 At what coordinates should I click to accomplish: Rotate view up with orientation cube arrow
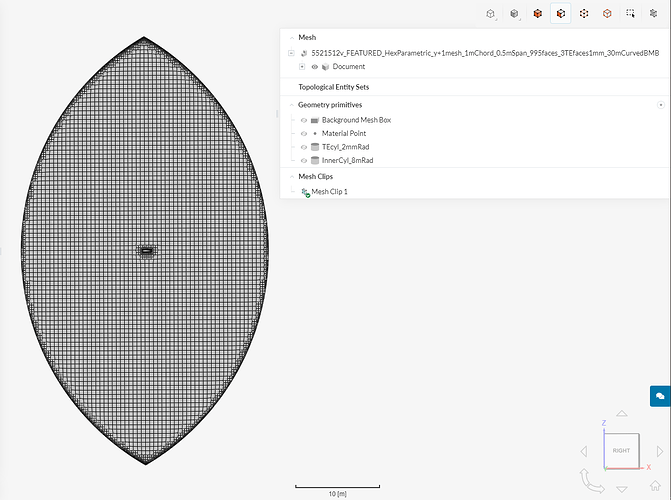622,414
